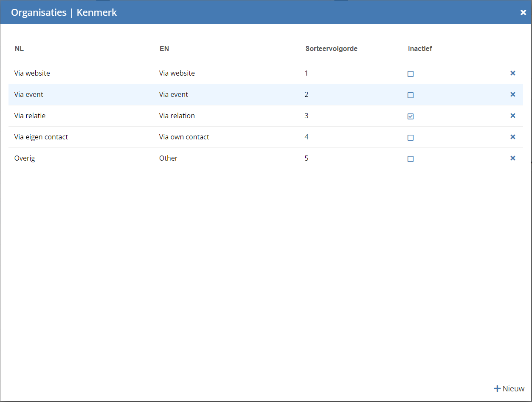Click the Inactief column header
Screen dimensions: 532x402
click(x=419, y=48)
